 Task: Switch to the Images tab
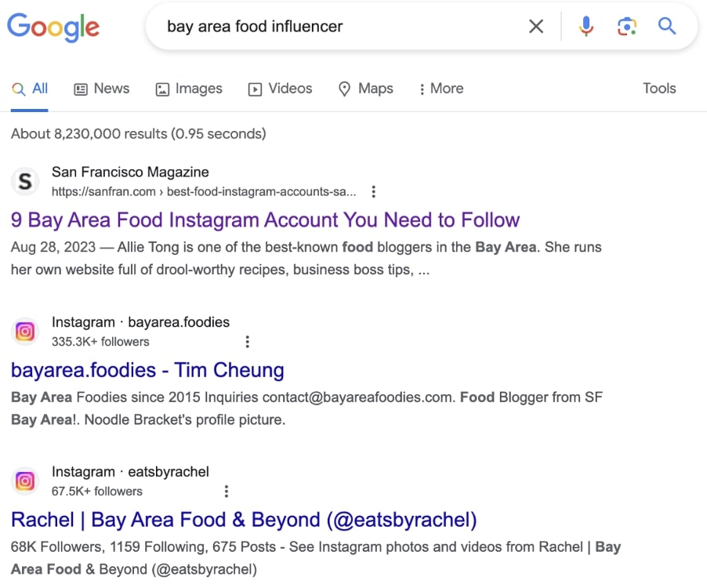pos(189,89)
